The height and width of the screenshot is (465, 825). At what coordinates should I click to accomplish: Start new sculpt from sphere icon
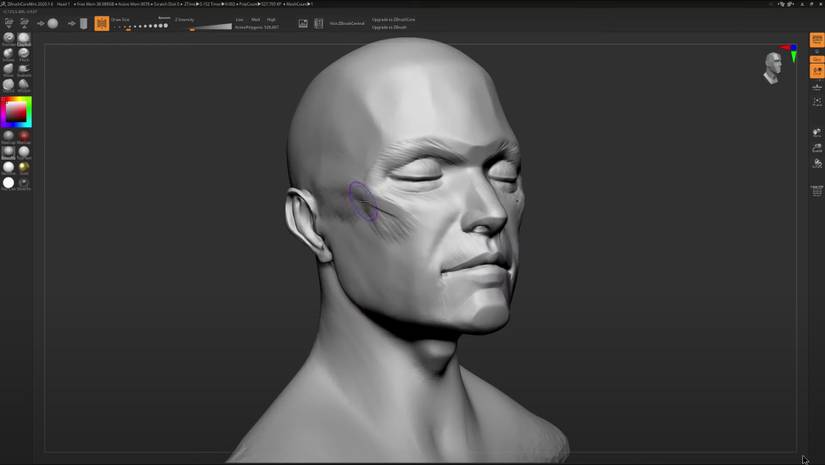[53, 23]
